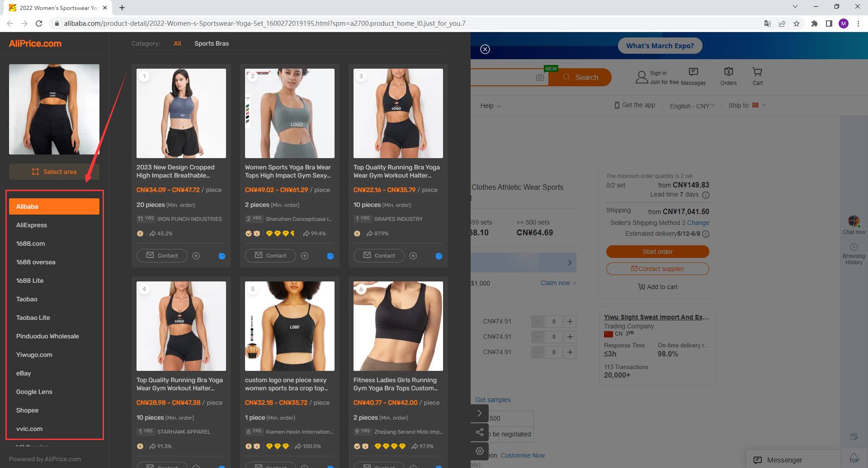This screenshot has height=468, width=868.
Task: Open Chrome three-dot menu
Action: point(858,23)
